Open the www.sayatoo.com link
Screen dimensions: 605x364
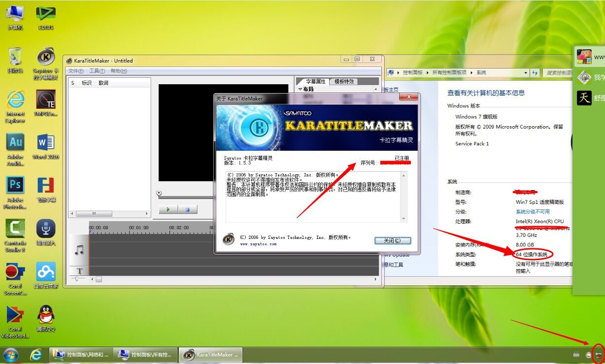[258, 244]
